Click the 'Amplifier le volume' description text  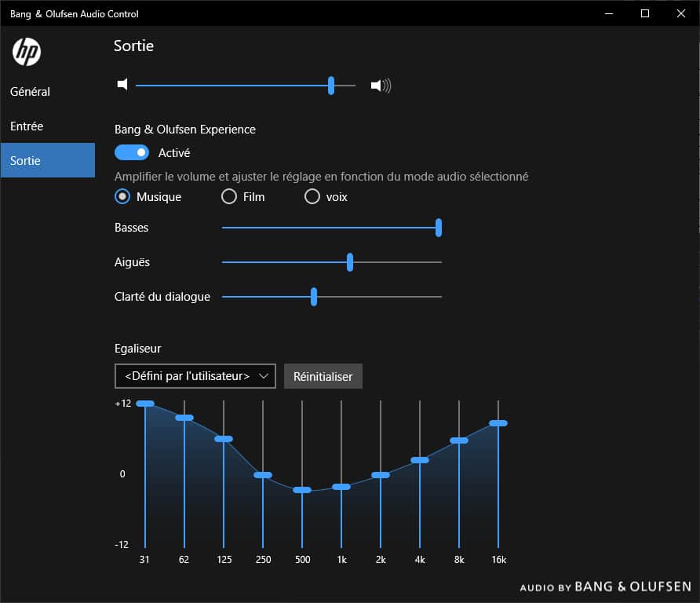(x=322, y=177)
